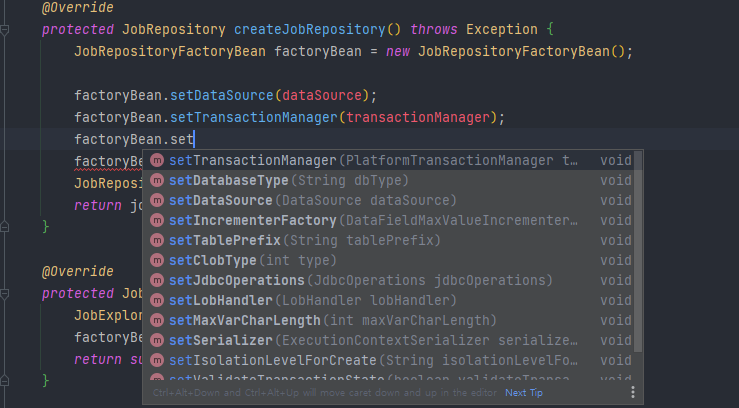Click the method icon beside setIncrementerFactory
The width and height of the screenshot is (739, 408).
[157, 220]
